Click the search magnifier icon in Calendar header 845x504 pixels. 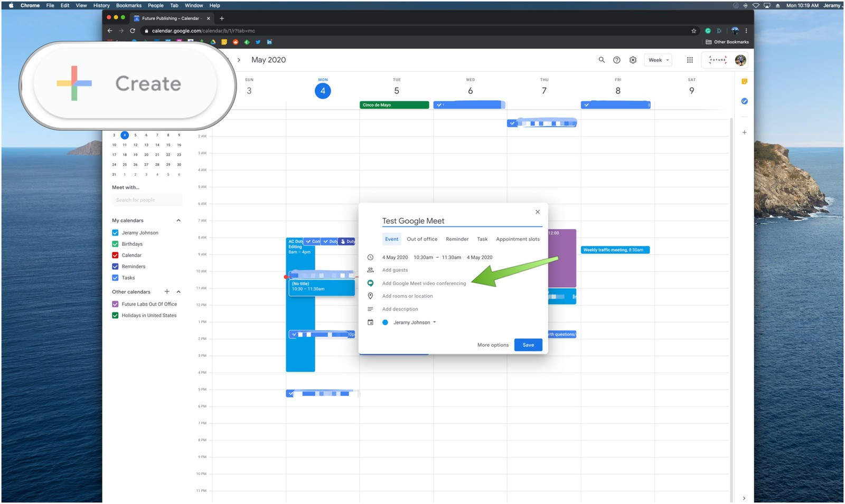coord(601,60)
